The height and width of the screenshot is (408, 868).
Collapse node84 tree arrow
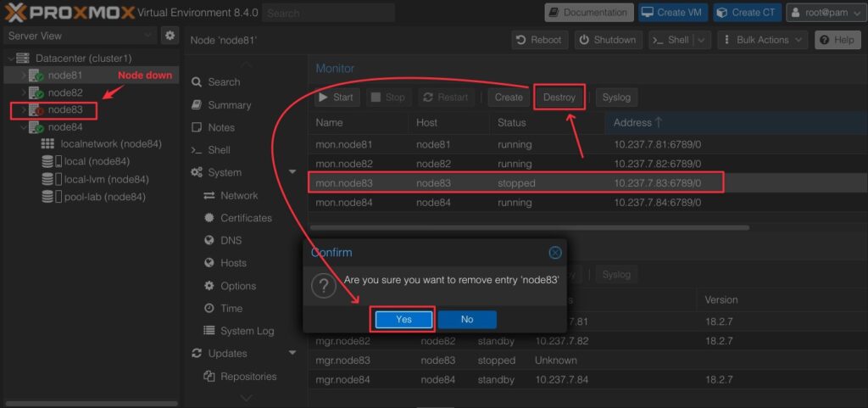24,126
